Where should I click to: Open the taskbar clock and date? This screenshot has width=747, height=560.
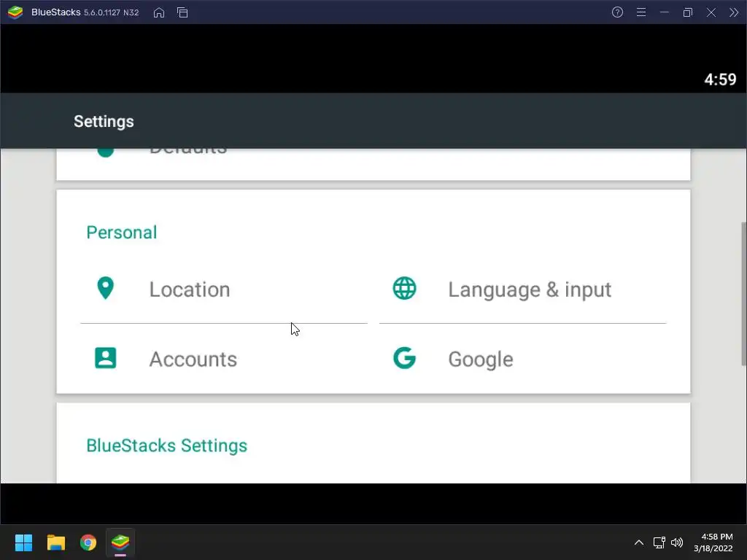713,542
